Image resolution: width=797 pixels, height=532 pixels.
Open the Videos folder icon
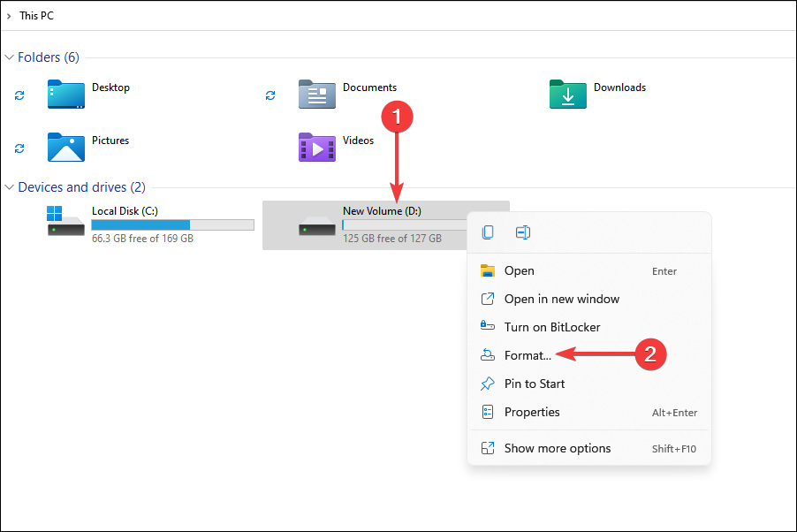tap(317, 148)
